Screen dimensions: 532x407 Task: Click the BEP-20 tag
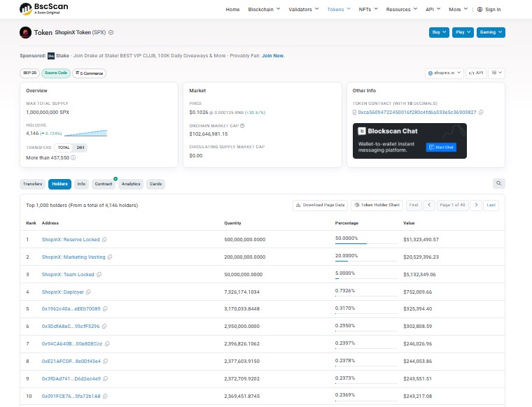coord(30,73)
